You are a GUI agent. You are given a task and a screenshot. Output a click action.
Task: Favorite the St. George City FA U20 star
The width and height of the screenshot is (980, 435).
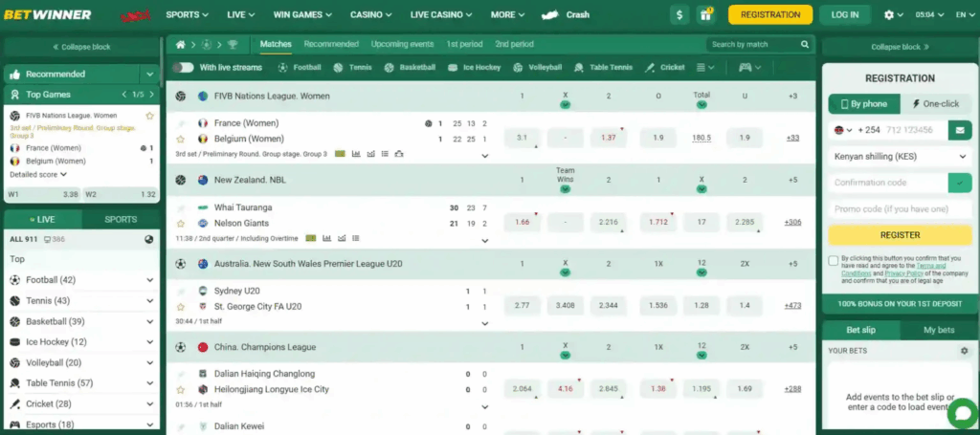pyautogui.click(x=181, y=307)
